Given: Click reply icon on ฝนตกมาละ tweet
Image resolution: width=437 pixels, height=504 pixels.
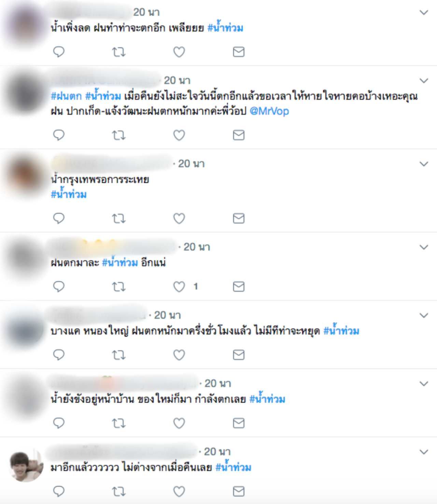Looking at the screenshot, I should pos(59,286).
